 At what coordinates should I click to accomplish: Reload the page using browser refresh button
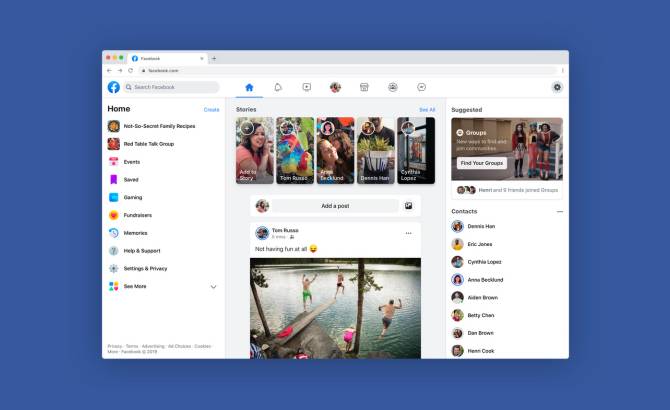point(130,70)
